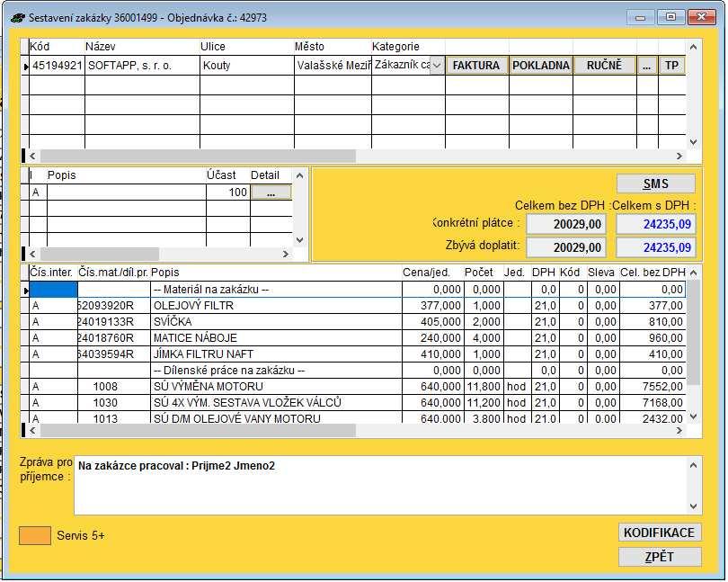Viewport: 728px width, 582px height.
Task: Click the Celkem s DPH Konkrétní plátce value
Action: pyautogui.click(x=655, y=225)
